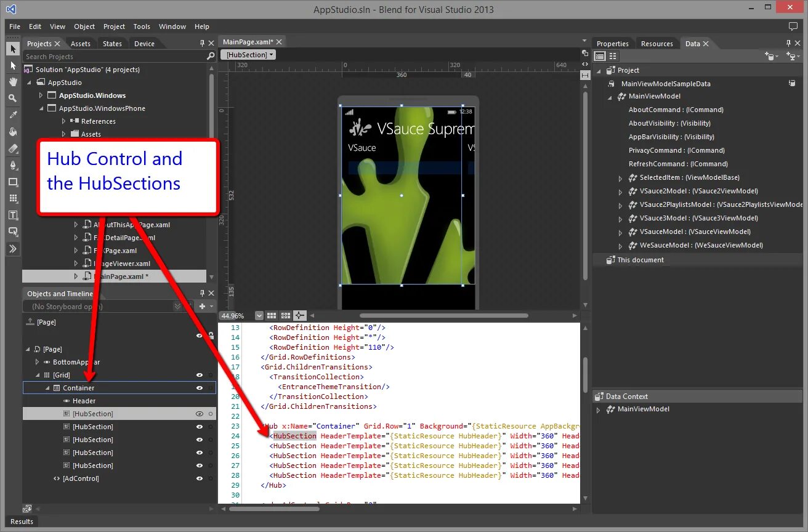Pin the Objects and Timeline panel
Viewport: 808px width, 532px height.
[202, 293]
